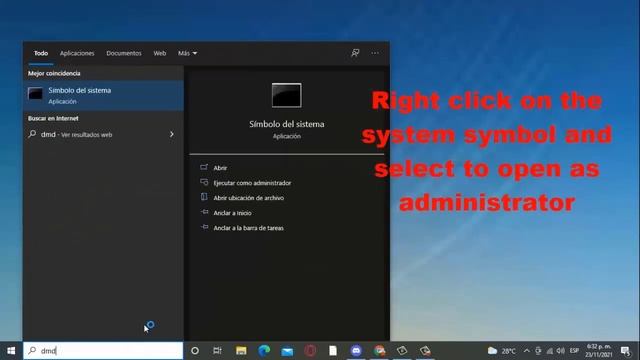Click the Buscar en Internet heading
Screen dimensions: 640x360
53,118
